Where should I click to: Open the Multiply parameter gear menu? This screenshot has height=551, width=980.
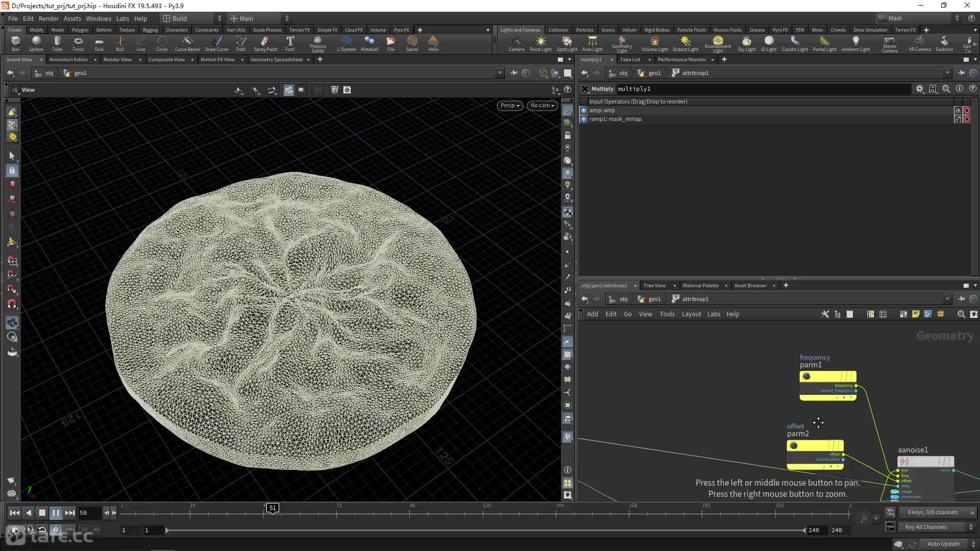pos(919,89)
